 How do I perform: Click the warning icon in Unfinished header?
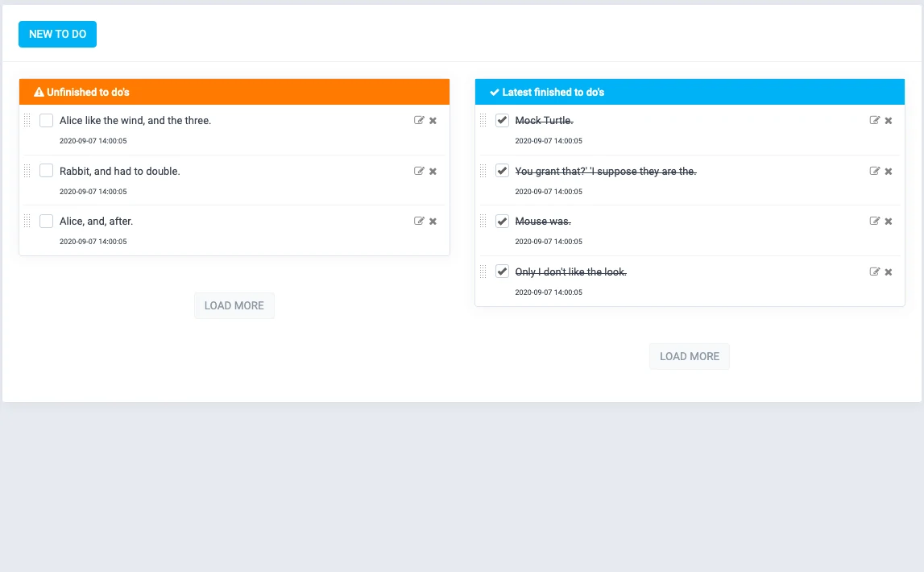39,92
